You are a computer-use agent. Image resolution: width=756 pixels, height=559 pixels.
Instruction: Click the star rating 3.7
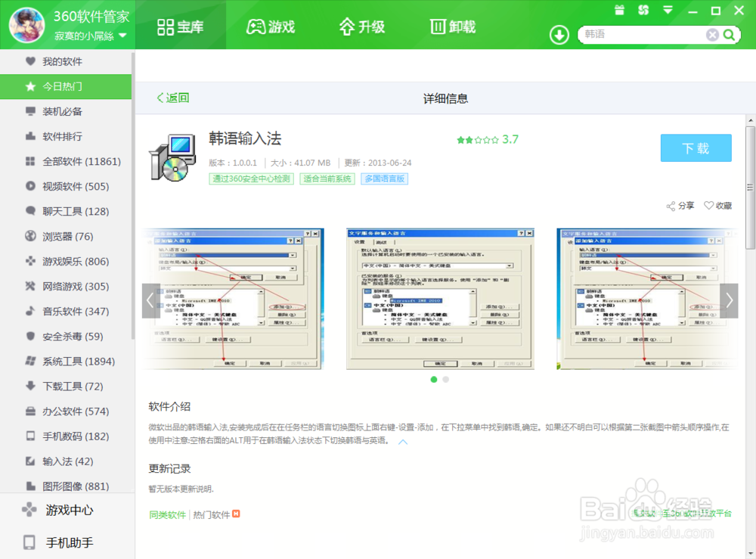tap(488, 140)
